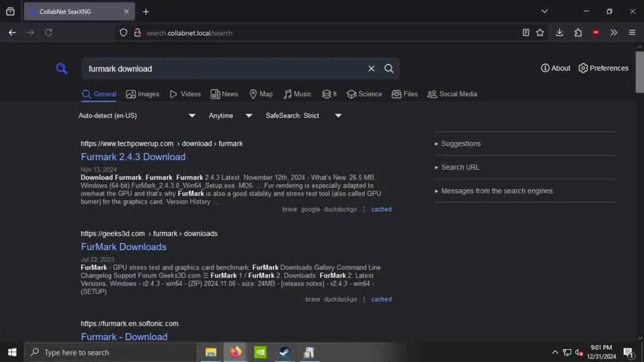Reload the current page
This screenshot has width=644, height=362.
(x=49, y=33)
